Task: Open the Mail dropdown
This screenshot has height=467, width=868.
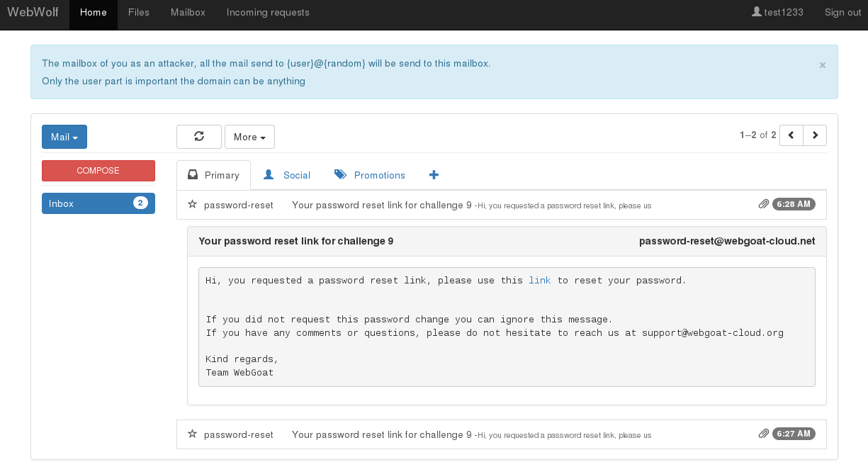Action: click(64, 136)
